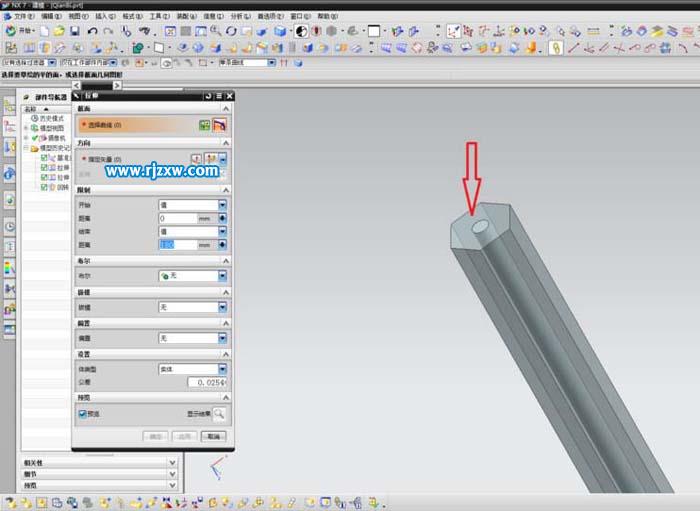
Task: Open the Help (帮助) menu
Action: pyautogui.click(x=327, y=17)
